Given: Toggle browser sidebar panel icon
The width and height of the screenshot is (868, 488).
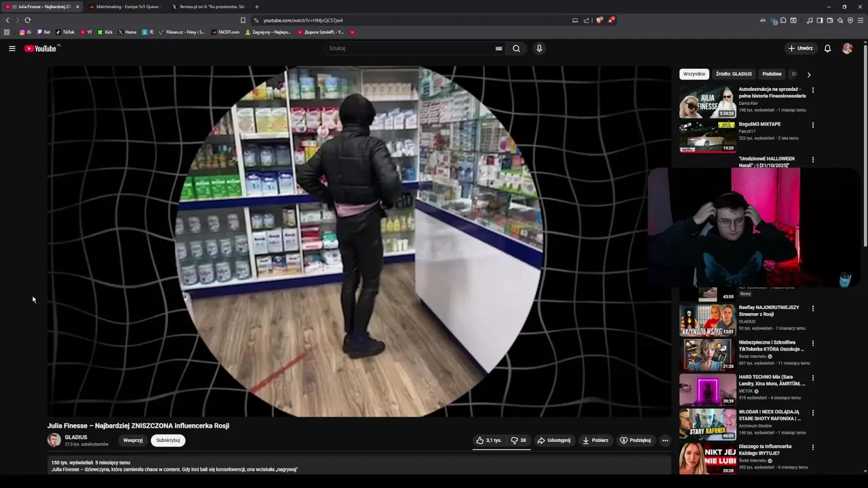Looking at the screenshot, I should pyautogui.click(x=819, y=20).
